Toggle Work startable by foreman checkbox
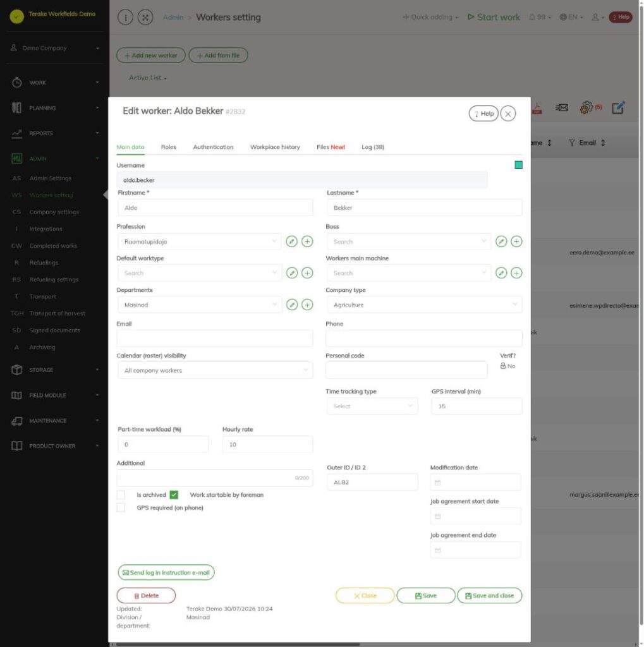This screenshot has height=647, width=644. (x=174, y=495)
